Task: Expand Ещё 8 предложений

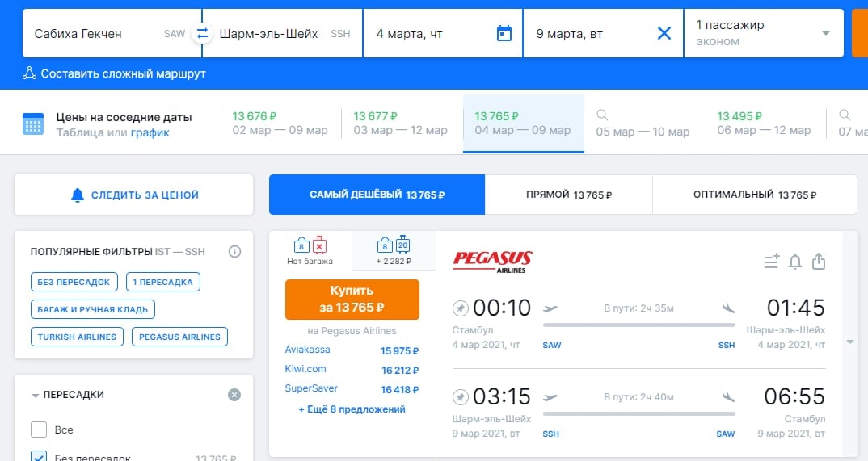Action: (352, 409)
